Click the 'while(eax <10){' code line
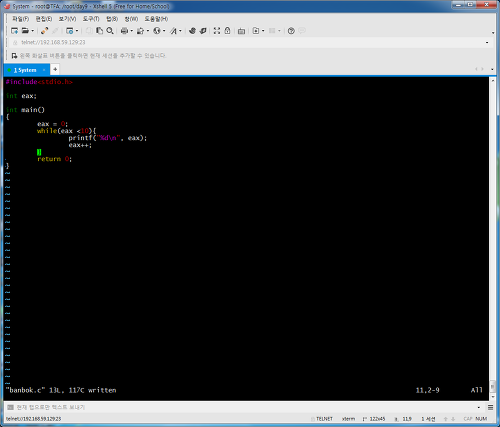This screenshot has width=500, height=427. point(66,131)
